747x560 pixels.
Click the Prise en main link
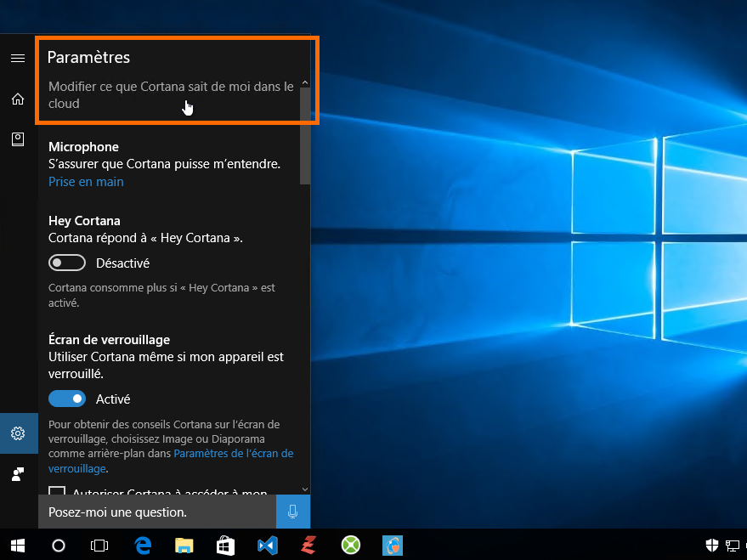[85, 181]
